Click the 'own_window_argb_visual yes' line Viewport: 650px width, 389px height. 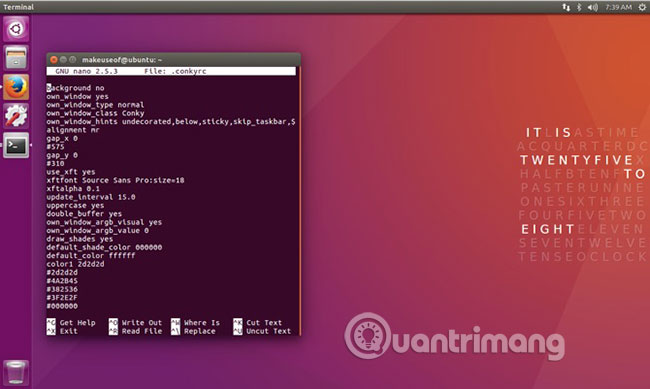tap(104, 222)
